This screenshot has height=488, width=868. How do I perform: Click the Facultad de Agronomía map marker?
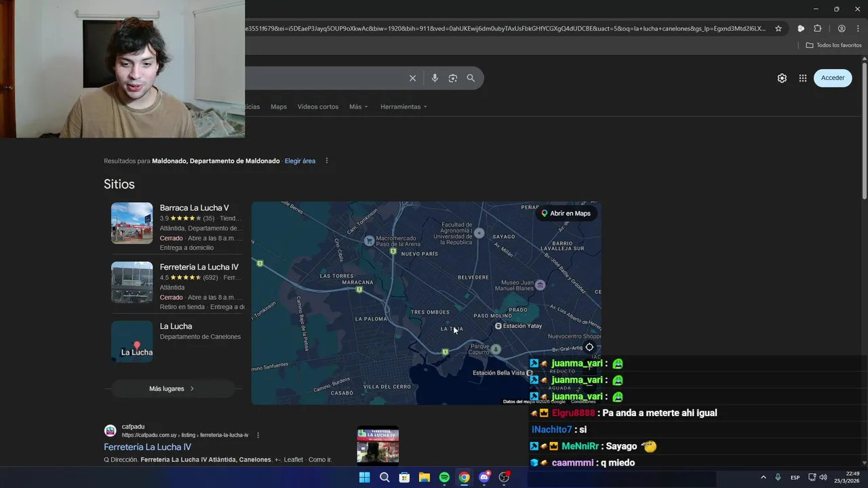pyautogui.click(x=479, y=233)
